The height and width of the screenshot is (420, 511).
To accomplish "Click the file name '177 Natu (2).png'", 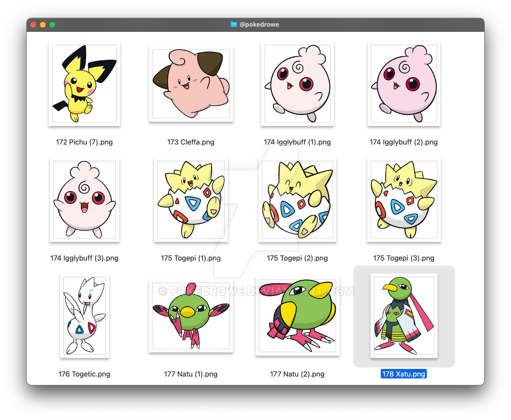I will pyautogui.click(x=297, y=374).
